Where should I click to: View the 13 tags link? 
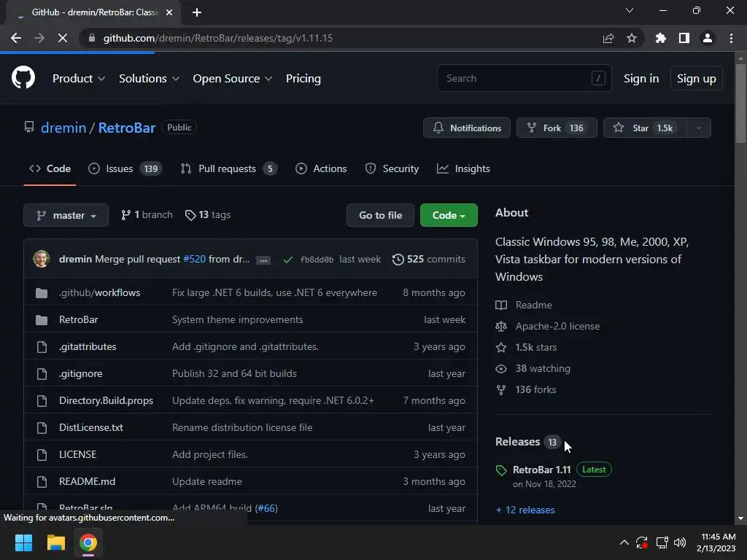pos(208,215)
